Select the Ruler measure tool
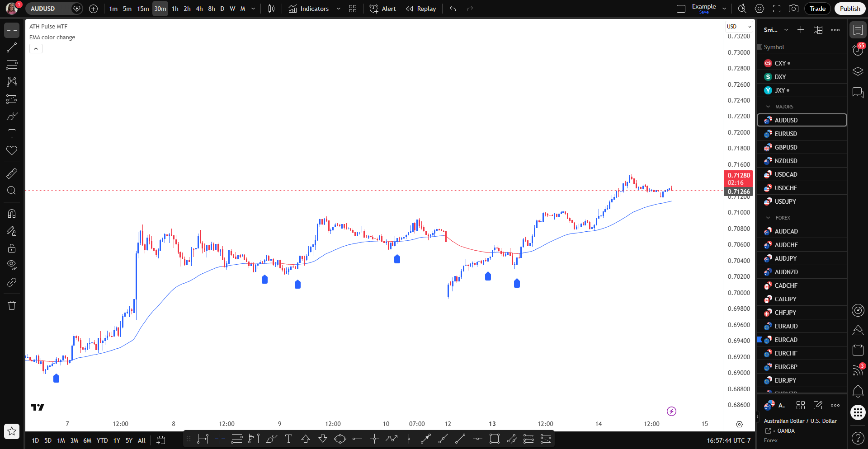The image size is (868, 449). pyautogui.click(x=11, y=173)
